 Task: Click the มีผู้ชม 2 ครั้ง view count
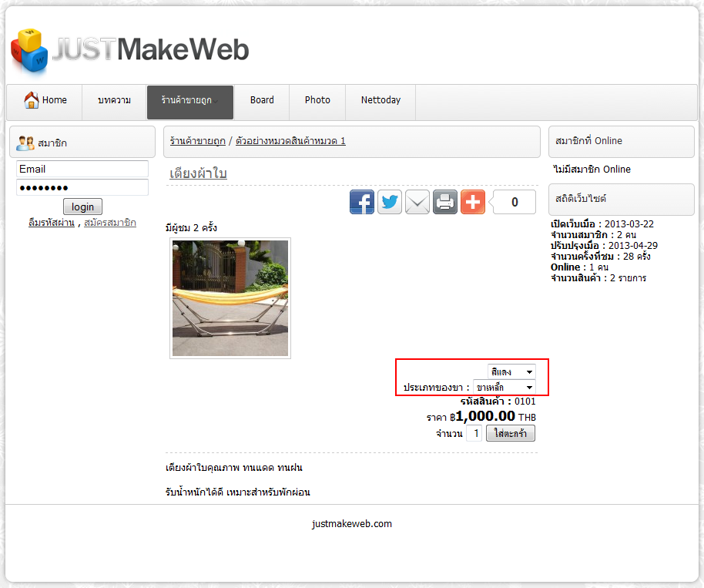click(x=191, y=228)
